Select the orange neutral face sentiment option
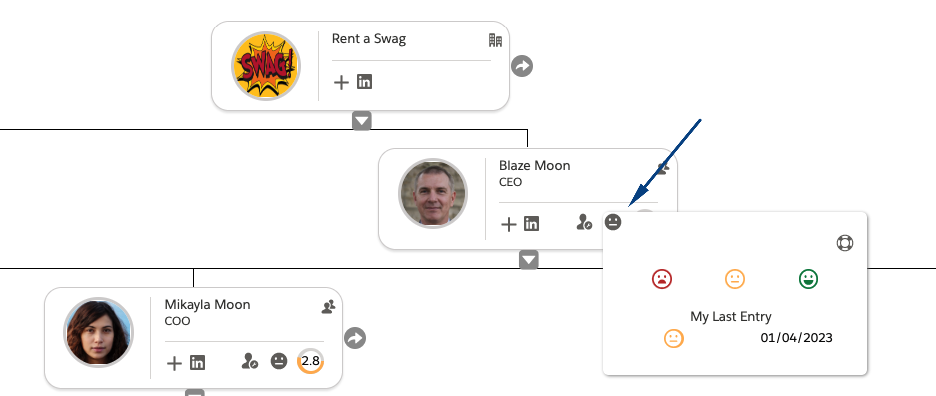Screen dimensions: 936x396 [735, 279]
